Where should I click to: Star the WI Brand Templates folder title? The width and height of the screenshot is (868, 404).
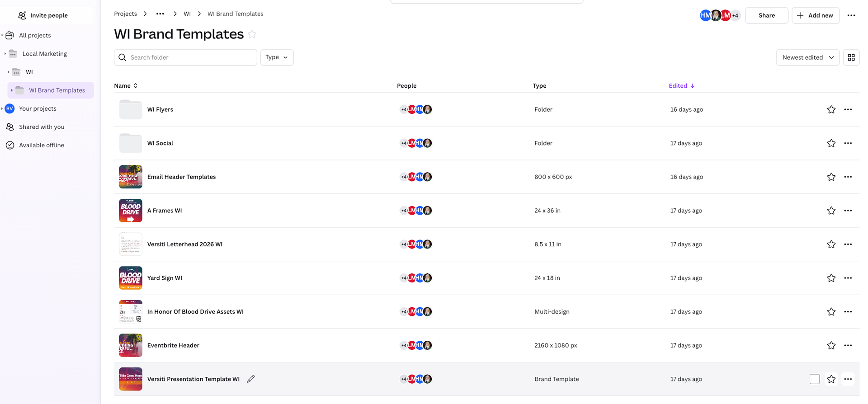tap(252, 34)
